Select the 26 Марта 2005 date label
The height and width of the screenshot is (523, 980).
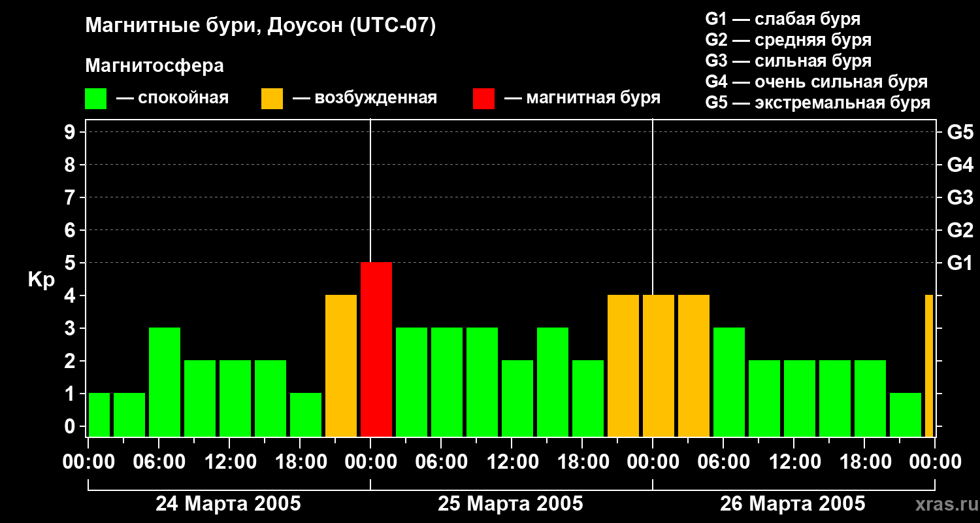pyautogui.click(x=792, y=503)
